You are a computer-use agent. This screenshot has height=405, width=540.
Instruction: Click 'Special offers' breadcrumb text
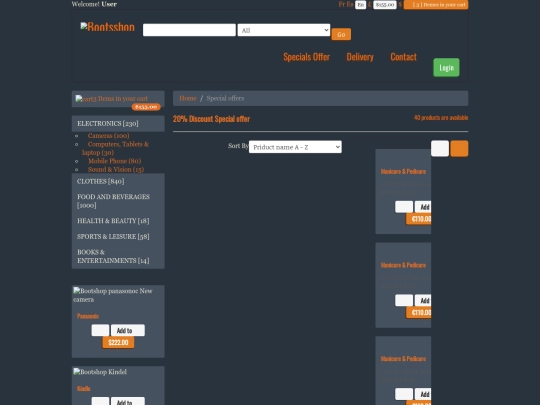click(225, 98)
